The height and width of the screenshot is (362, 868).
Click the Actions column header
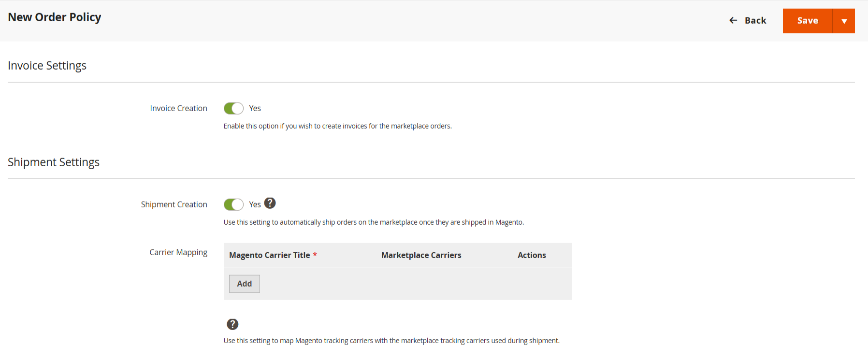click(532, 255)
